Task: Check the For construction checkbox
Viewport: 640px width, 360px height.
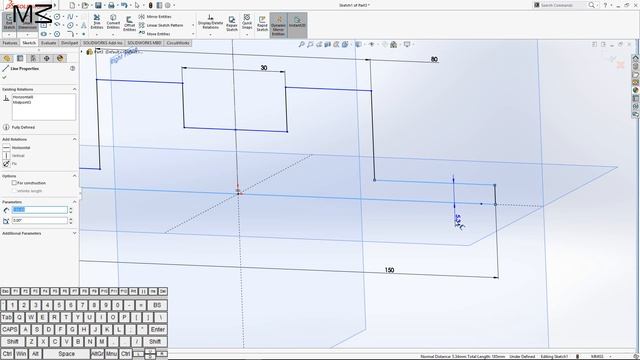Action: coord(14,183)
